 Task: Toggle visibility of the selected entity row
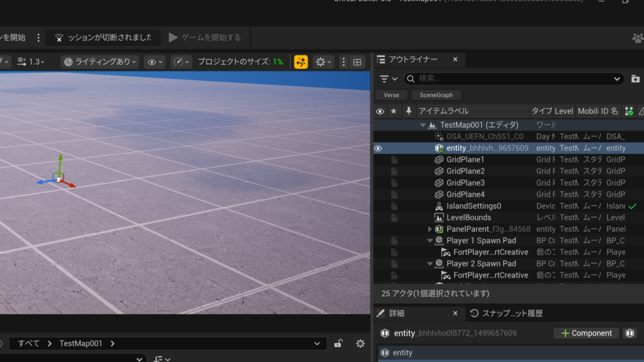click(379, 148)
